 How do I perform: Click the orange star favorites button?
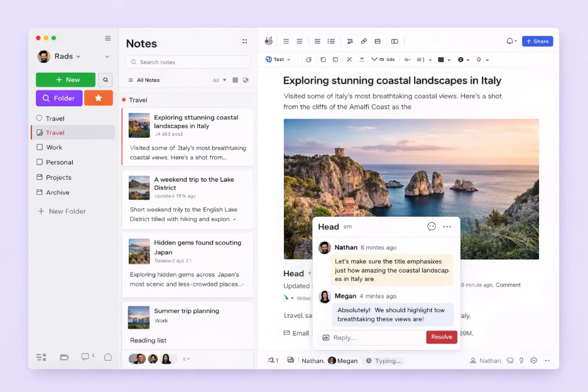pyautogui.click(x=99, y=98)
